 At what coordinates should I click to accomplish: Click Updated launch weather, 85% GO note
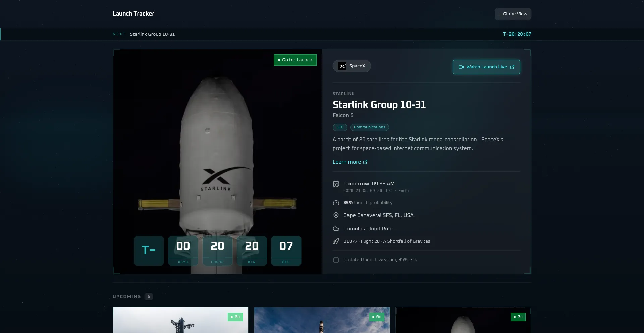tap(380, 260)
